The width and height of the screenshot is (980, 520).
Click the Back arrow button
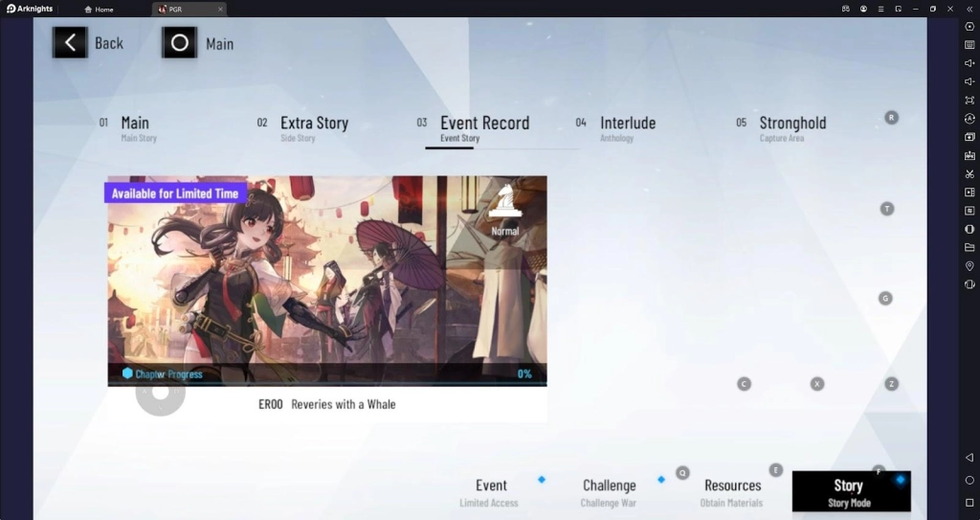tap(70, 43)
